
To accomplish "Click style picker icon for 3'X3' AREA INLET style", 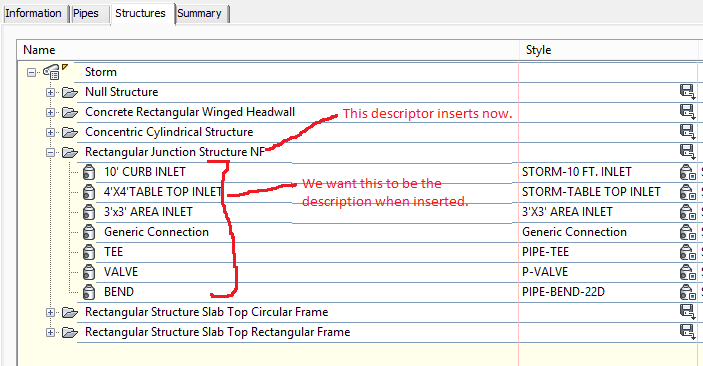I will click(687, 212).
